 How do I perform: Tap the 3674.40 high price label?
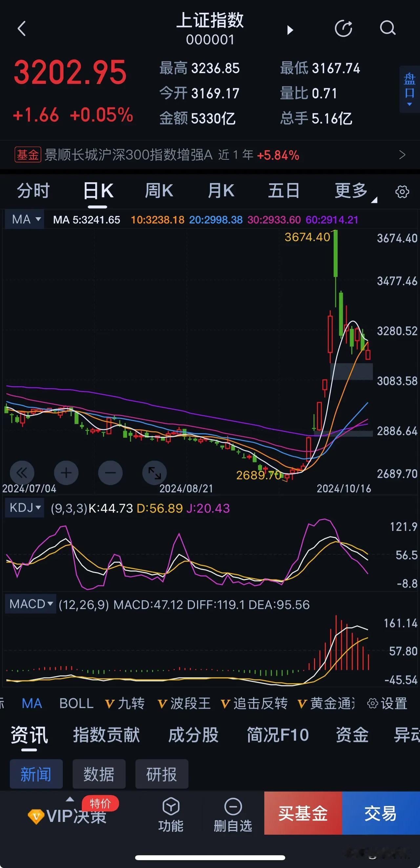click(307, 237)
